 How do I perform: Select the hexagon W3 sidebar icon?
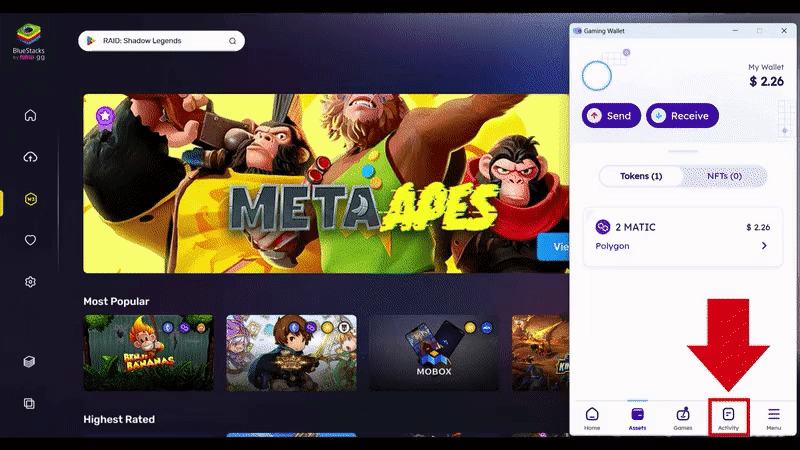[30, 199]
